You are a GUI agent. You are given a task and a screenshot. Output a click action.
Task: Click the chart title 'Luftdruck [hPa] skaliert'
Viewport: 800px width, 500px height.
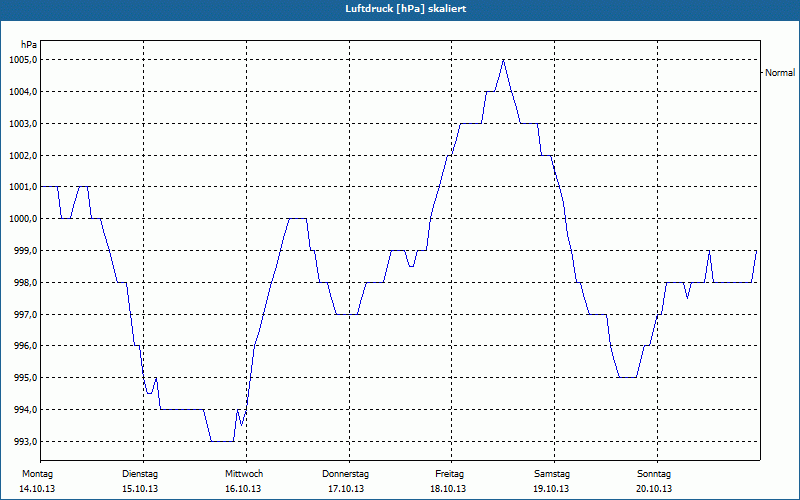(406, 9)
